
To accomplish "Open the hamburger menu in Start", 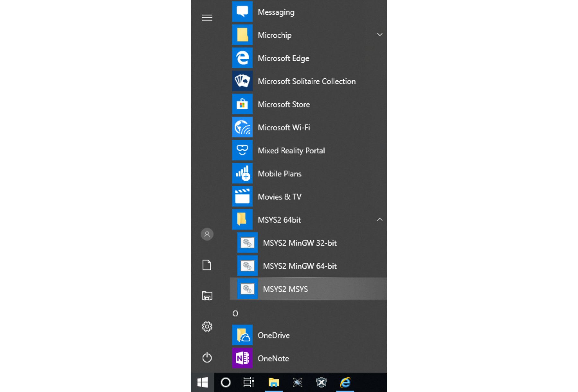I will pyautogui.click(x=207, y=18).
